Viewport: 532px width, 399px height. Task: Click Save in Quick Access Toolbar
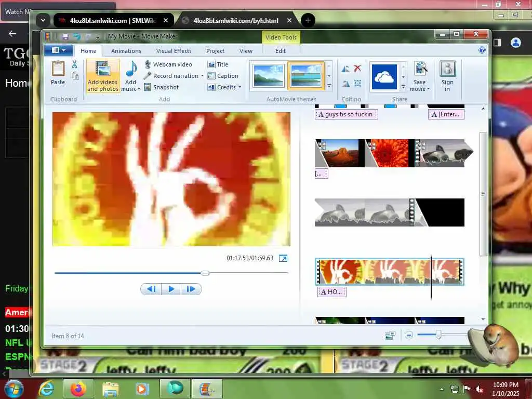(65, 36)
